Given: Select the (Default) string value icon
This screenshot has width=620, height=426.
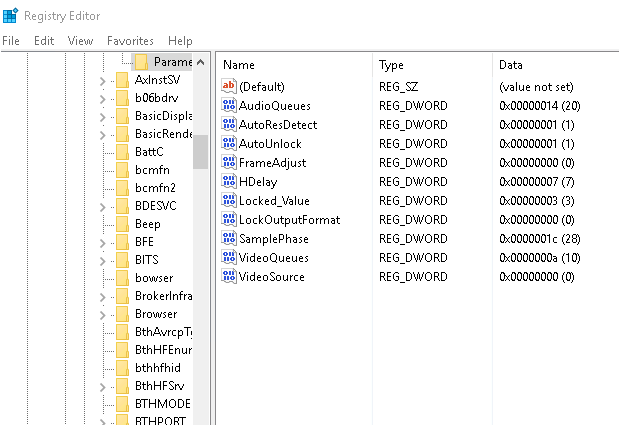Looking at the screenshot, I should [x=228, y=87].
